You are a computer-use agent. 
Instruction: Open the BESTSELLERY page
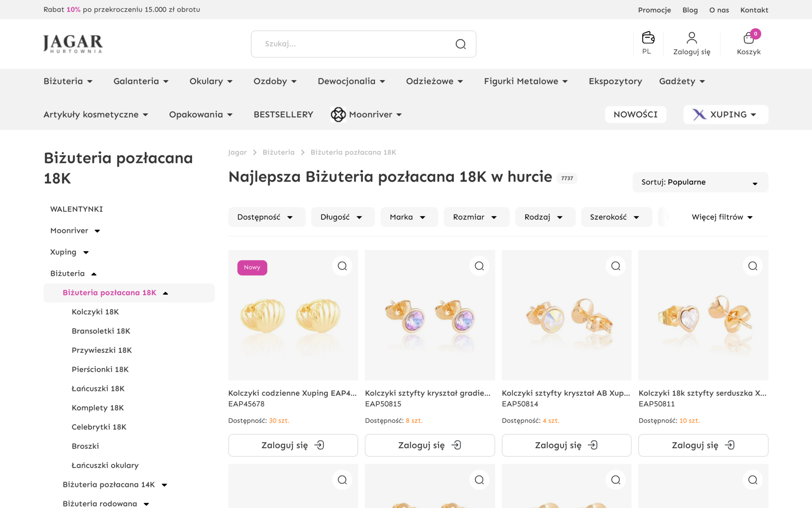(283, 115)
